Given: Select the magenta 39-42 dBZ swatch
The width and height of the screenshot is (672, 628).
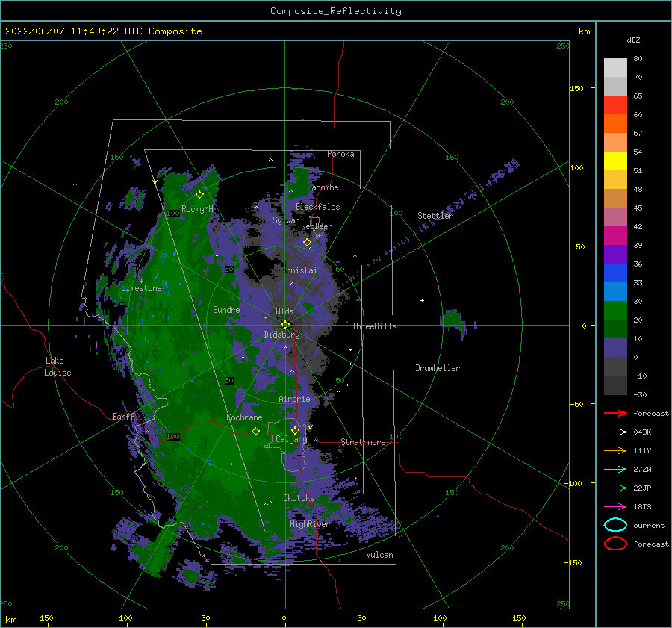Looking at the screenshot, I should pyautogui.click(x=615, y=235).
